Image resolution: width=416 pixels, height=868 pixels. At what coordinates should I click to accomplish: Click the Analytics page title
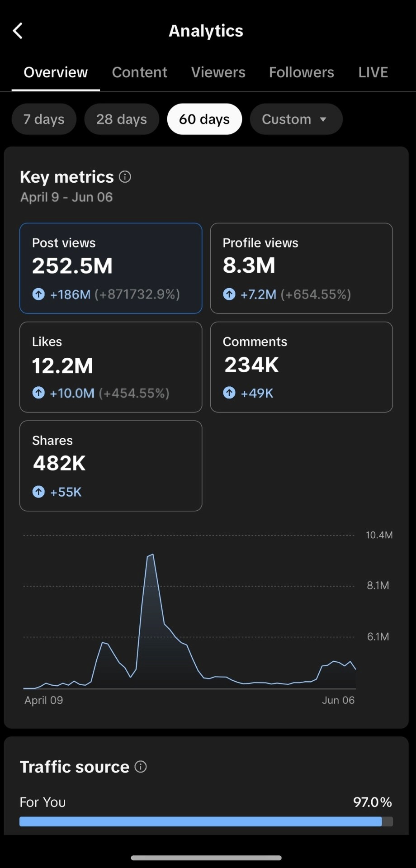(206, 31)
